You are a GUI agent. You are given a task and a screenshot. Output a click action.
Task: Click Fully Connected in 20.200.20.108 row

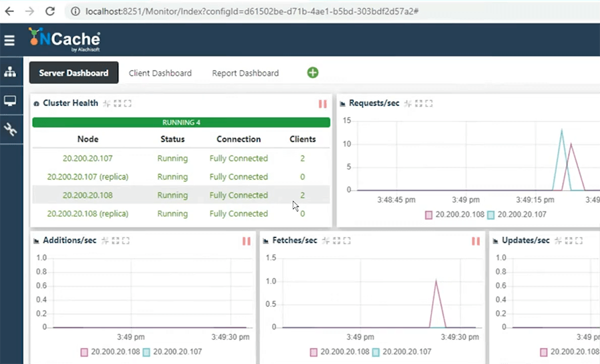pos(239,195)
